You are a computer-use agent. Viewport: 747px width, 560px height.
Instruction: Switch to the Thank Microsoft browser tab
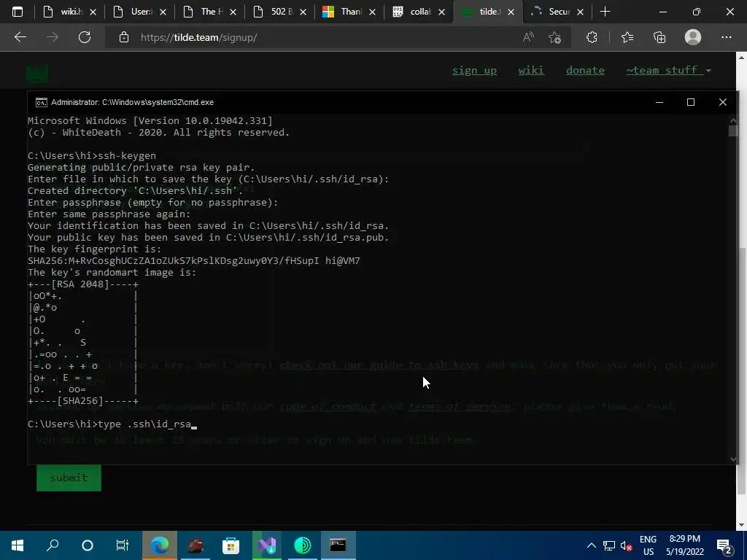click(349, 12)
